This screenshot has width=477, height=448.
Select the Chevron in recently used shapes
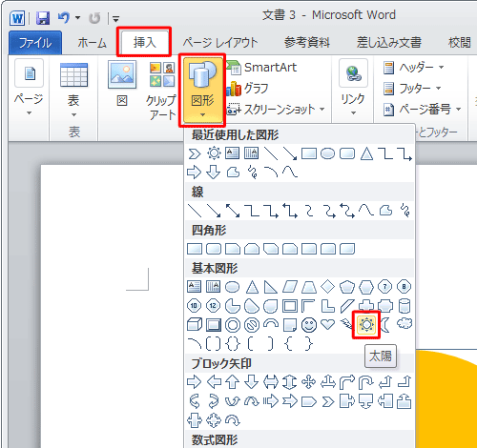[195, 153]
